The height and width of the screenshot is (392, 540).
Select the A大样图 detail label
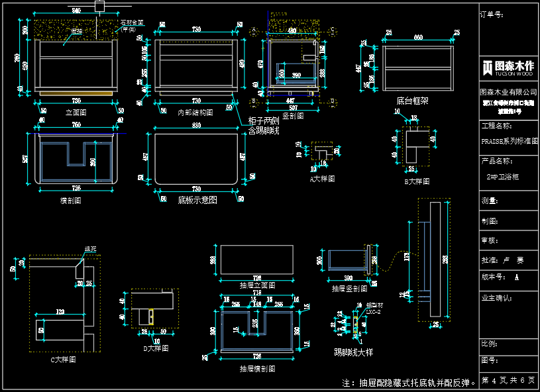[x=322, y=179]
